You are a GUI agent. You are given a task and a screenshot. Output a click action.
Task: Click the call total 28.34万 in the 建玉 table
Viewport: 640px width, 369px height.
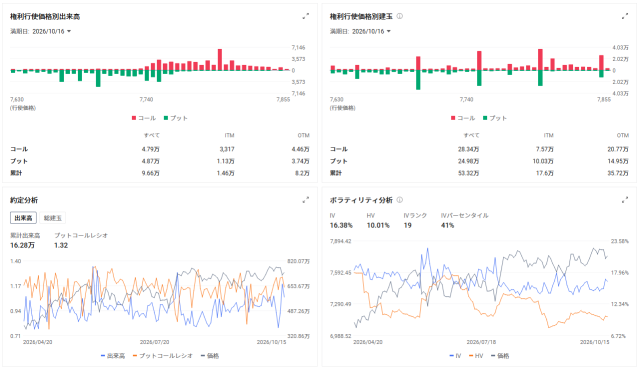click(x=469, y=149)
